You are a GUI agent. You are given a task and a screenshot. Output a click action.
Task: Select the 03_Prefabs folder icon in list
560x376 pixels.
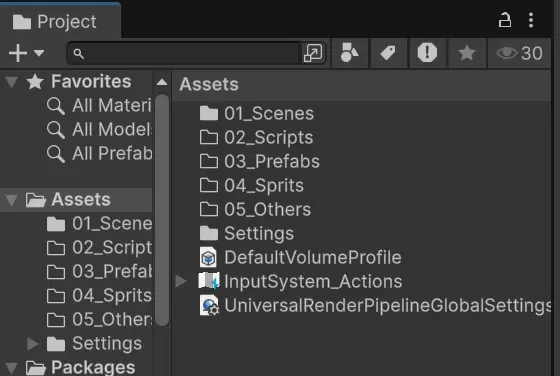point(209,161)
